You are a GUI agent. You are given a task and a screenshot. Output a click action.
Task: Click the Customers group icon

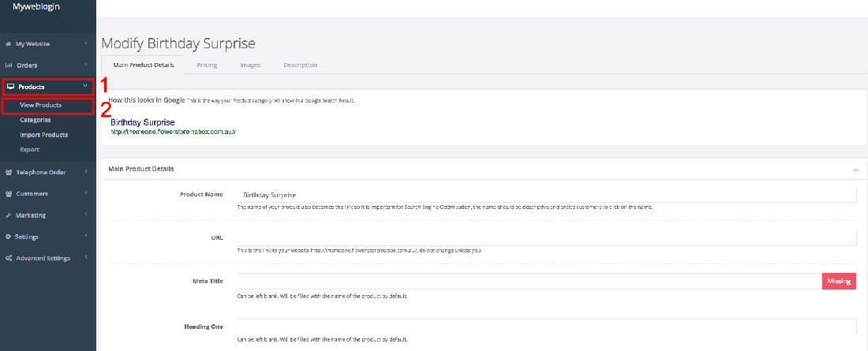[9, 194]
